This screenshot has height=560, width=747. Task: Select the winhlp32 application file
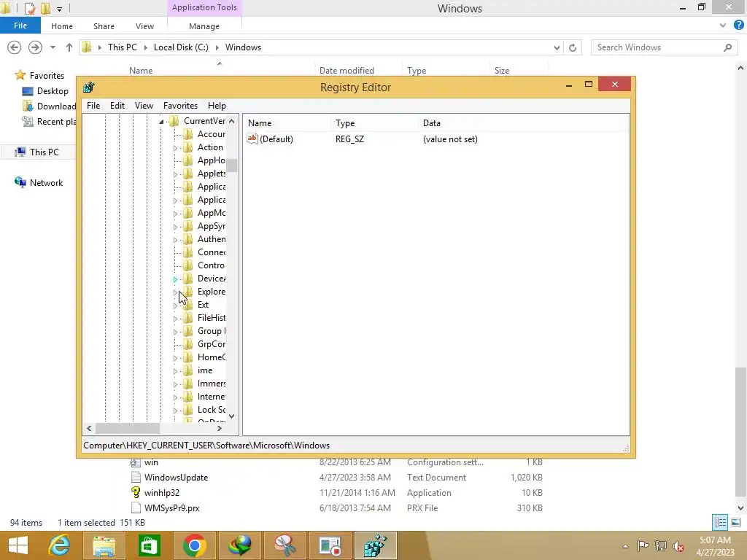point(162,492)
